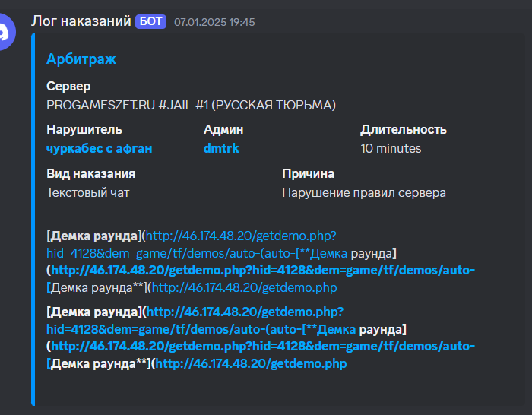Click the 'Сервер' field heading

click(68, 86)
